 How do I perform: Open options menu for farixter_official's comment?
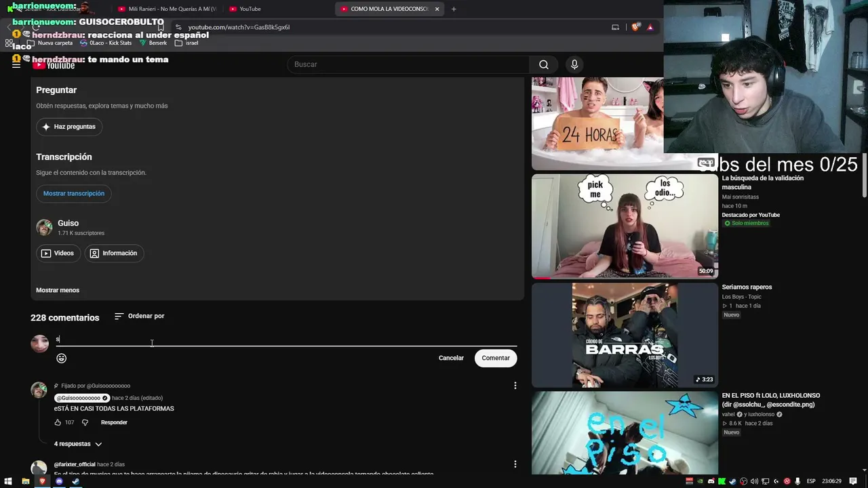point(515,464)
